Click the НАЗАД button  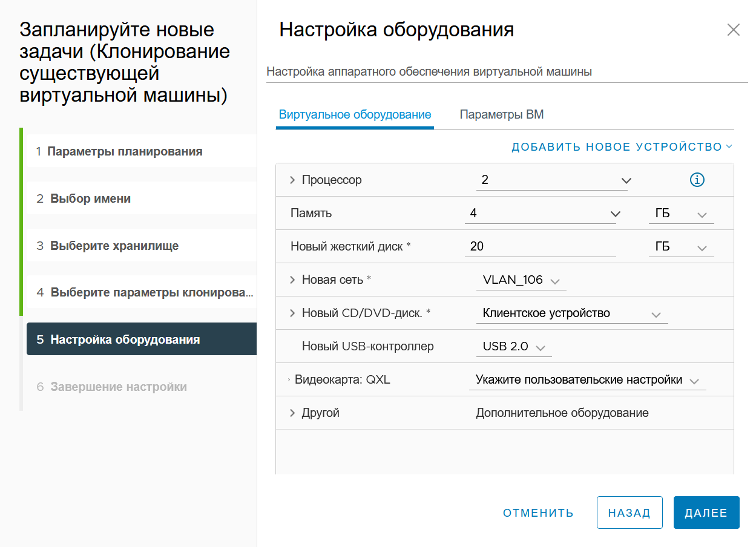629,513
